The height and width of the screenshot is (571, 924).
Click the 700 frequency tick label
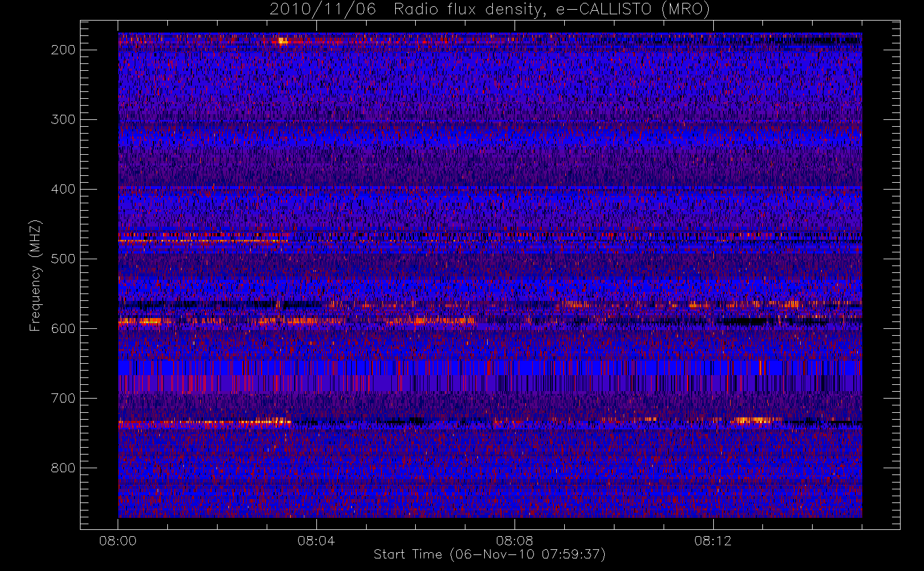point(63,398)
